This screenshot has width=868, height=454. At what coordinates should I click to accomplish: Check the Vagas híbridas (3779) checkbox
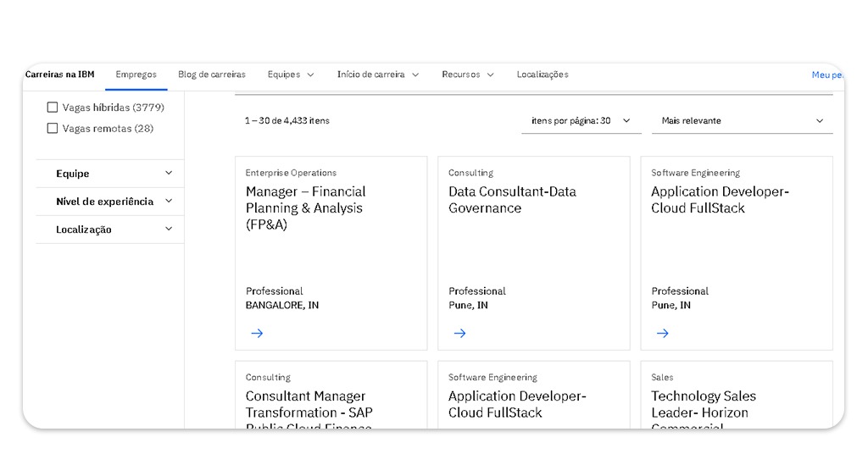[x=53, y=108]
